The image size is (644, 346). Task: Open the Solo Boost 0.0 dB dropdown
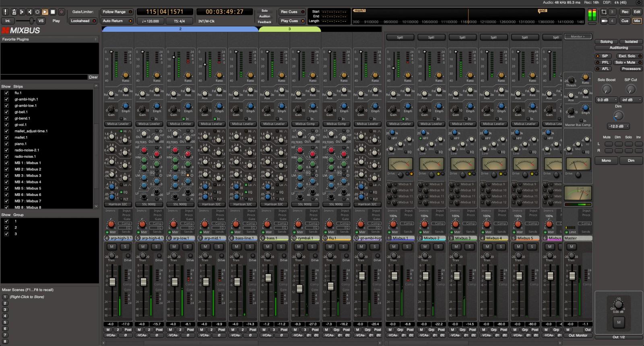tap(606, 100)
